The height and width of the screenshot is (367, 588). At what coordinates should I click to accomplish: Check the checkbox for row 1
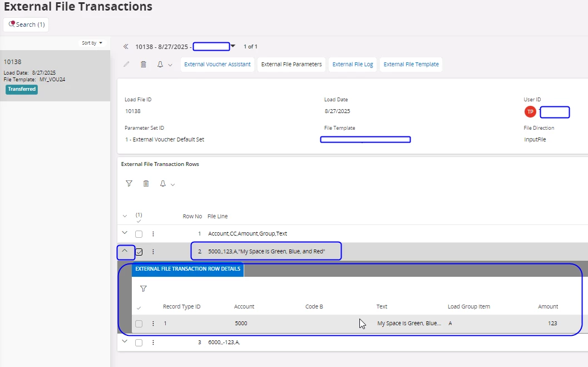point(139,234)
